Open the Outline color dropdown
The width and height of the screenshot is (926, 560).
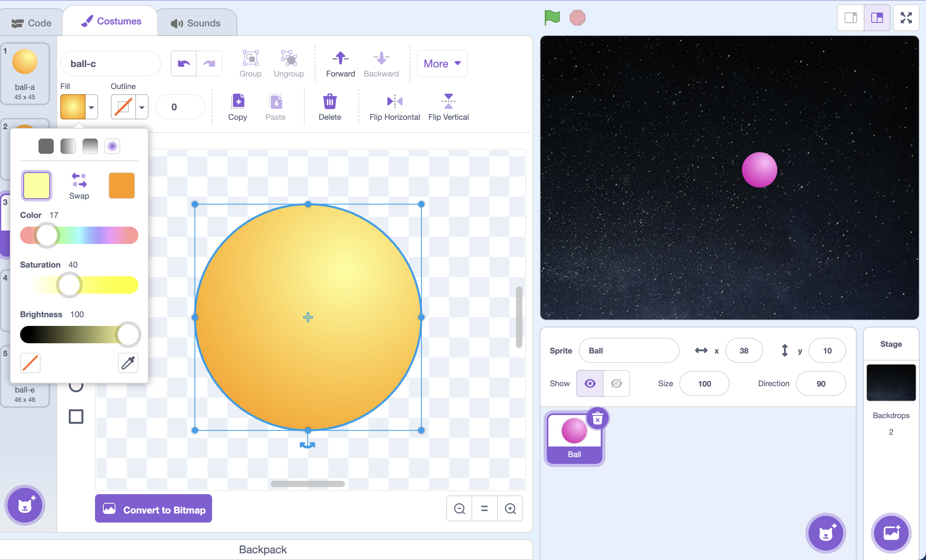tap(142, 107)
